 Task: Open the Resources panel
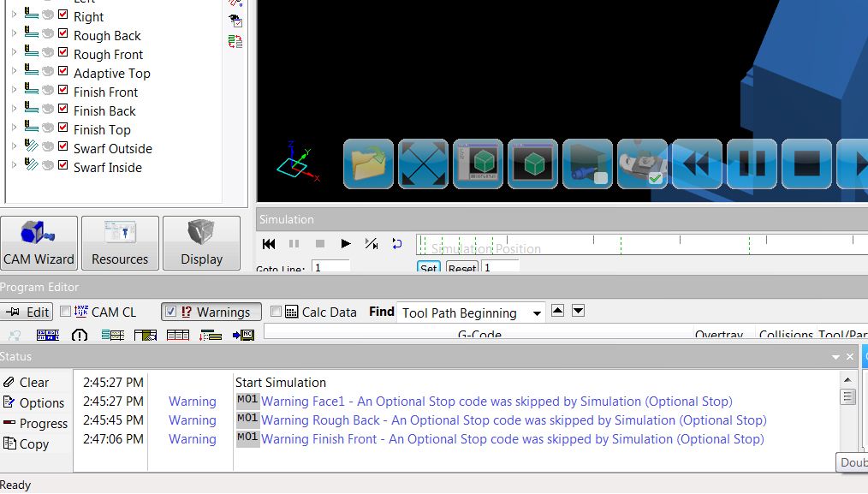[x=120, y=243]
